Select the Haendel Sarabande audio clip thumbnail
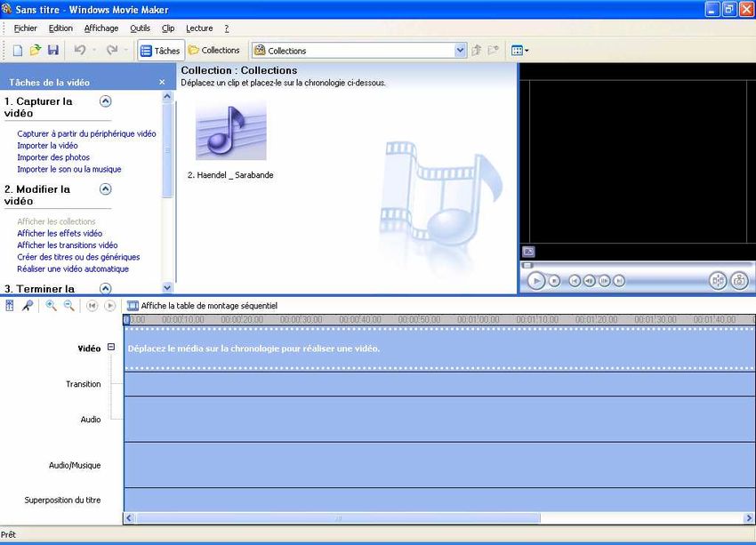The height and width of the screenshot is (545, 756). pos(230,130)
